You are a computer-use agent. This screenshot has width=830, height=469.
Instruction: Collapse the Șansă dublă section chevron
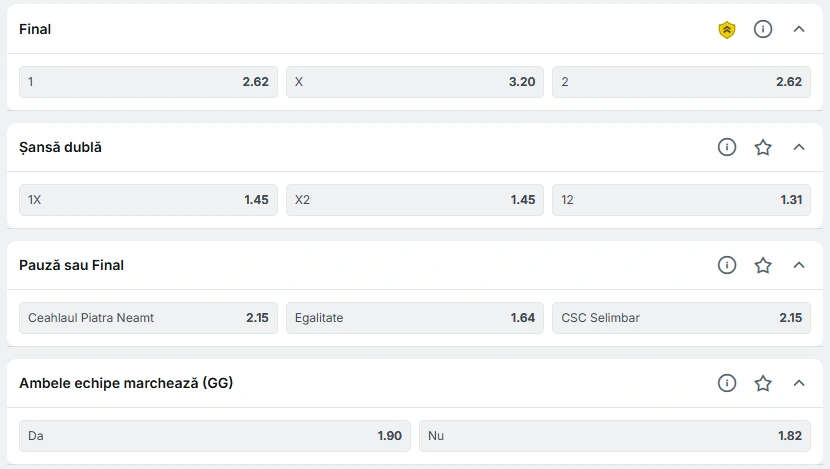(799, 147)
